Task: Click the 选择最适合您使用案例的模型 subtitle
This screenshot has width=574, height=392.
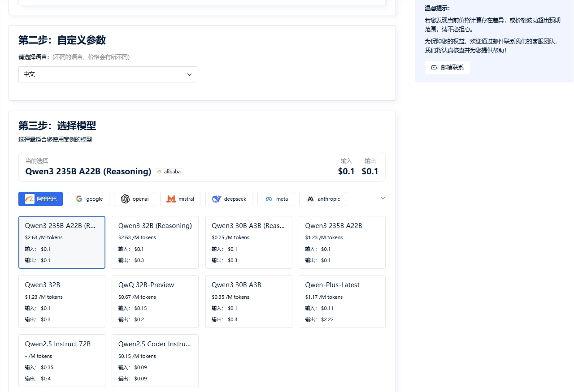Action: click(55, 139)
